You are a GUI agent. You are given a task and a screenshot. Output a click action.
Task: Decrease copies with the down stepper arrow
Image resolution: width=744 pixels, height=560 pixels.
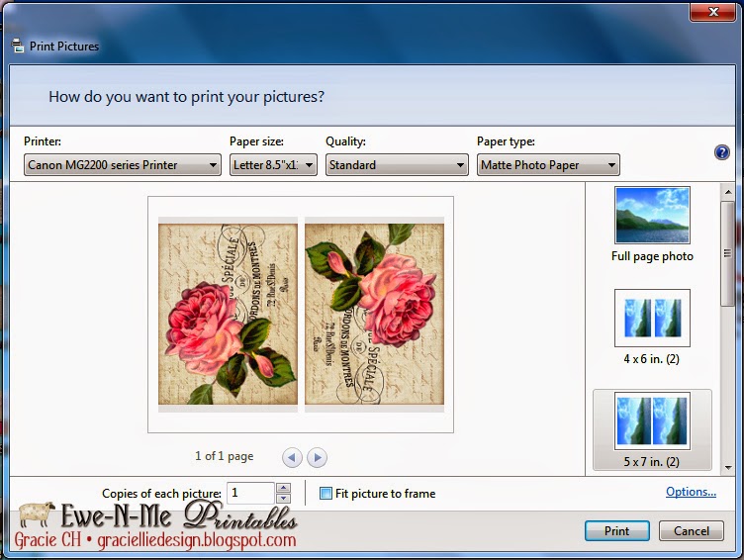(x=284, y=499)
